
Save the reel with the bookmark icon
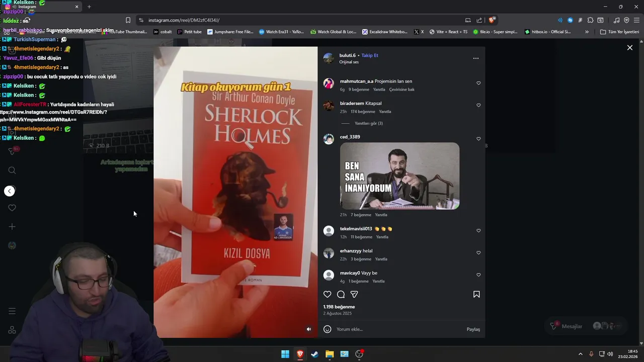[476, 295]
